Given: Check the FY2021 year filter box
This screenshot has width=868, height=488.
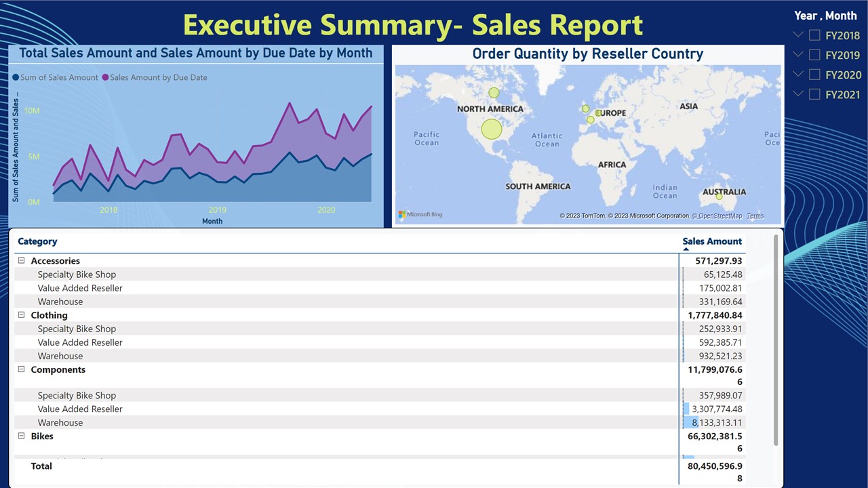Looking at the screenshot, I should (814, 94).
